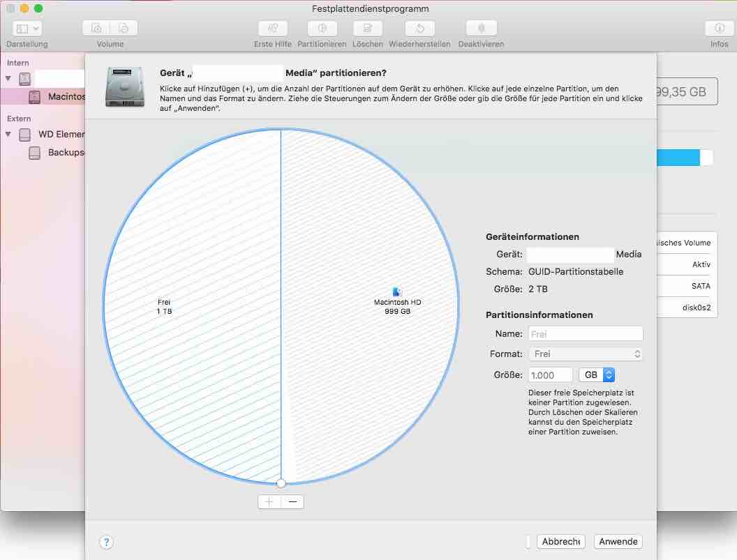737x560 pixels.
Task: Click the Partitionieren toolbar icon
Action: 322,29
